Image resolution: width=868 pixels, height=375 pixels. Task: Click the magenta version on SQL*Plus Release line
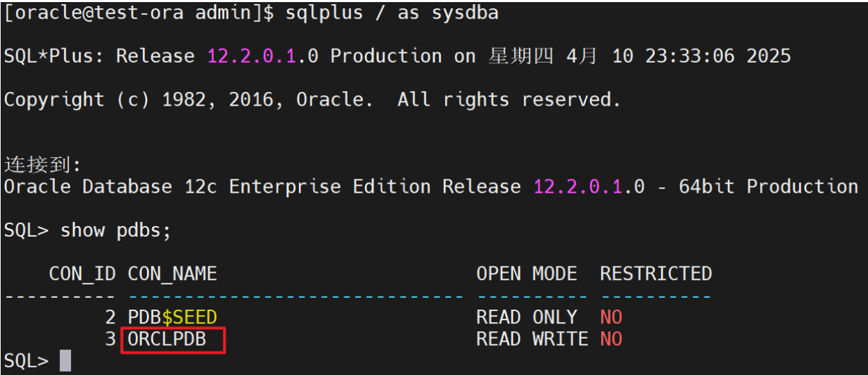coord(252,56)
